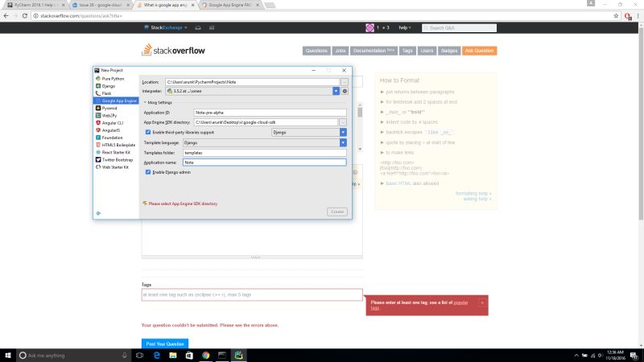Open Badges navigation tab
Viewport: 644px width, 362px height.
tap(449, 51)
